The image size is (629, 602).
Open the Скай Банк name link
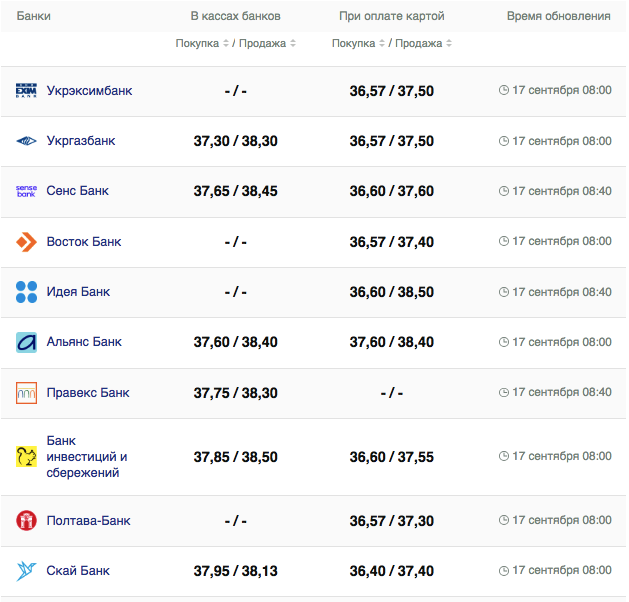(x=78, y=571)
